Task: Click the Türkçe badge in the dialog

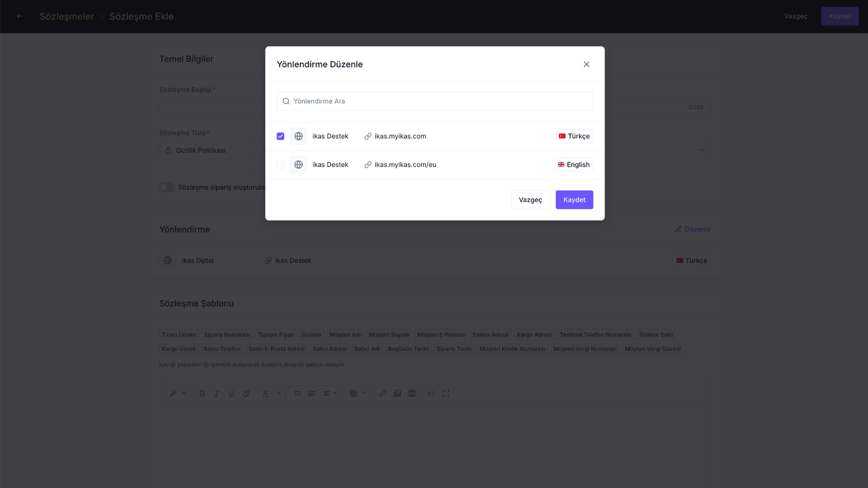Action: pyautogui.click(x=574, y=136)
